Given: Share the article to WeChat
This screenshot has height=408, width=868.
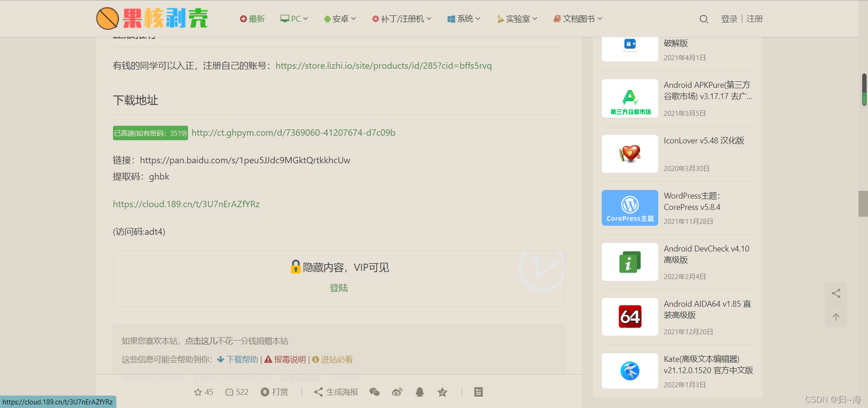Looking at the screenshot, I should coord(374,392).
